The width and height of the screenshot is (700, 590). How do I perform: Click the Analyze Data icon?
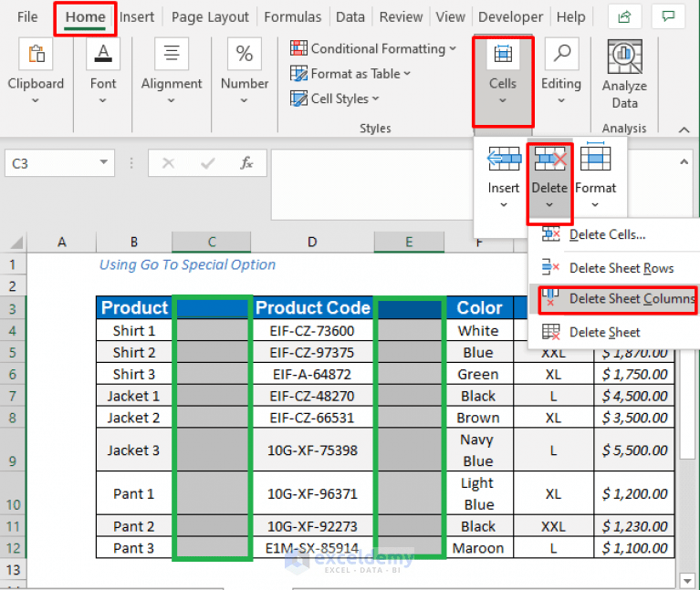[x=624, y=57]
